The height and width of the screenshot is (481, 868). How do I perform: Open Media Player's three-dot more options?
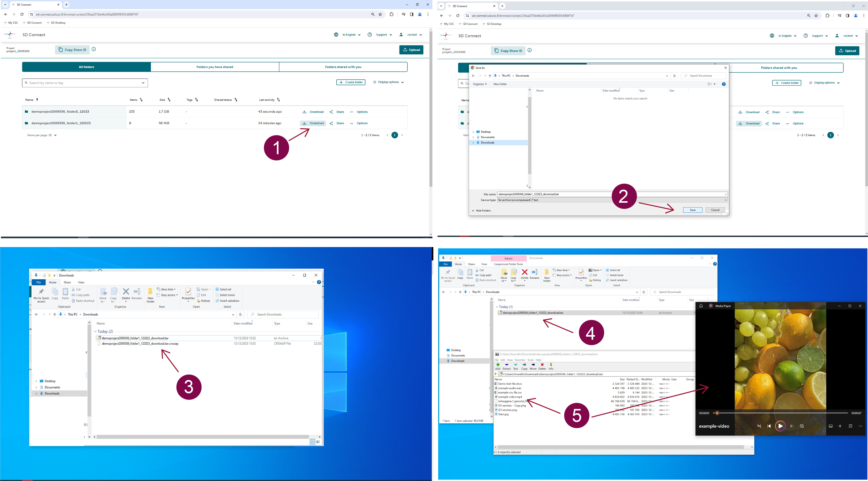tap(860, 426)
